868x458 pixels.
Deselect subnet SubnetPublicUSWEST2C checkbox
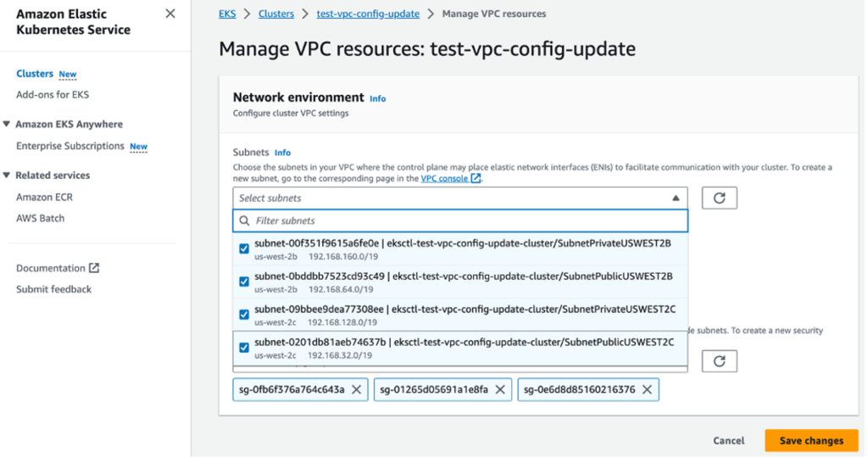click(x=244, y=348)
